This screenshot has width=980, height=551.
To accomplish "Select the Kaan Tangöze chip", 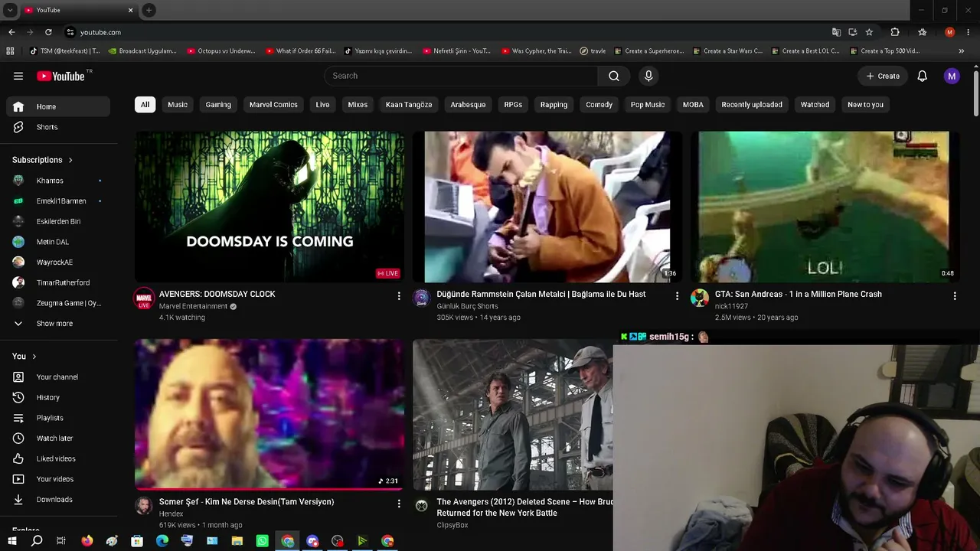I will coord(409,105).
